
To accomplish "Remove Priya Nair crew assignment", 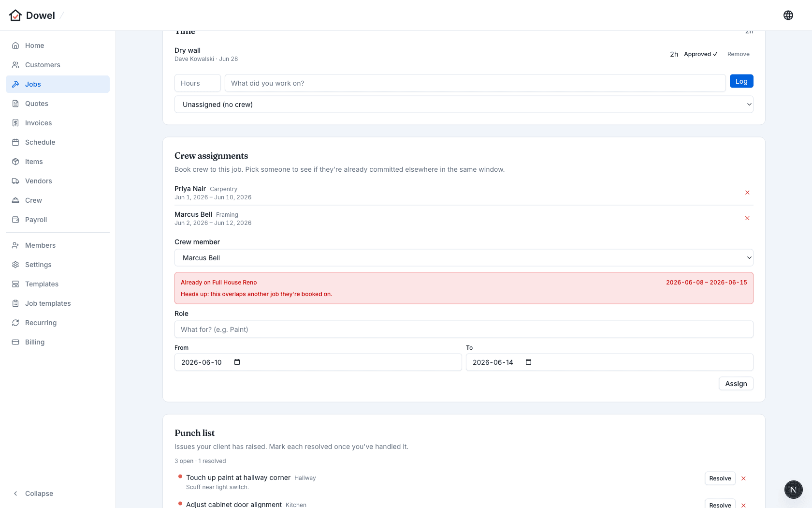I will (747, 193).
